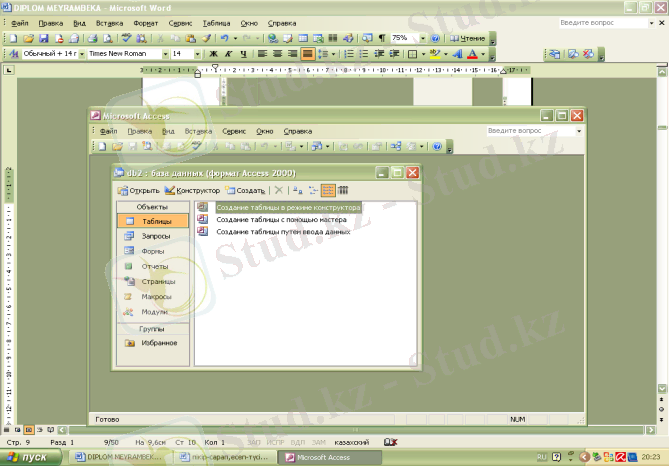Open the Times New Roman font dropdown

165,54
